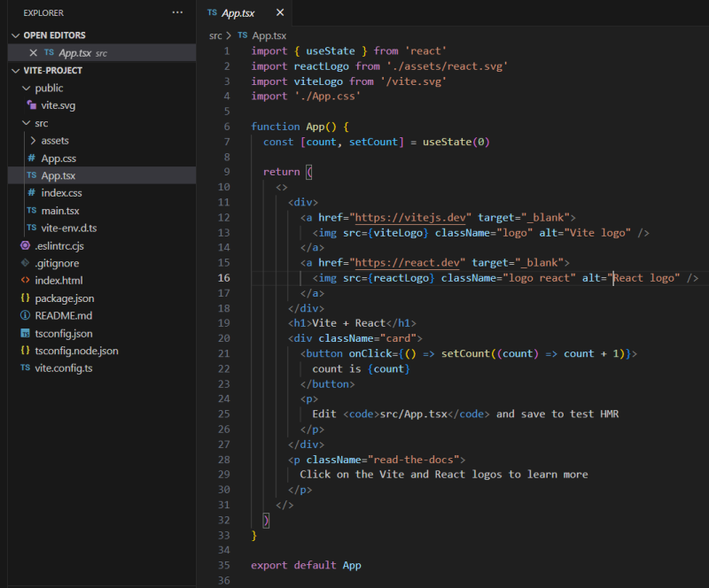Click the tsconfig.json file icon
The height and width of the screenshot is (588, 709).
point(26,333)
